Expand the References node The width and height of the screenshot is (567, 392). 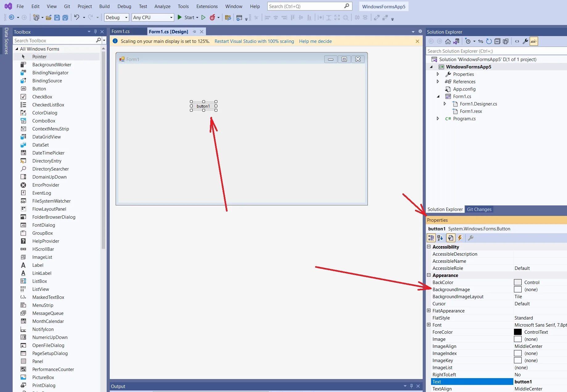click(438, 81)
